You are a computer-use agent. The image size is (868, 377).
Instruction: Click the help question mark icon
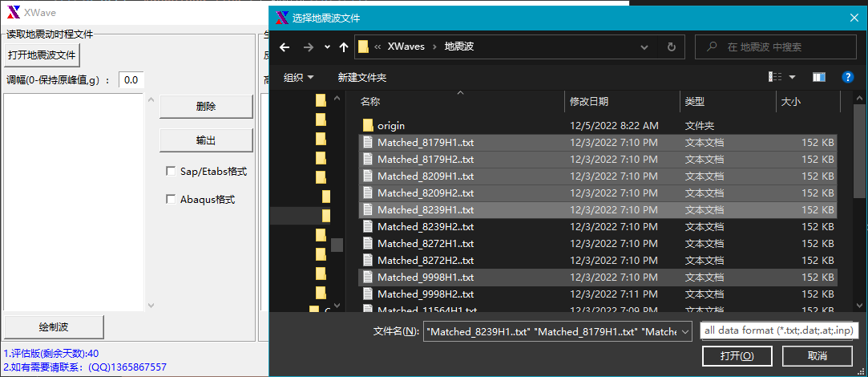847,77
